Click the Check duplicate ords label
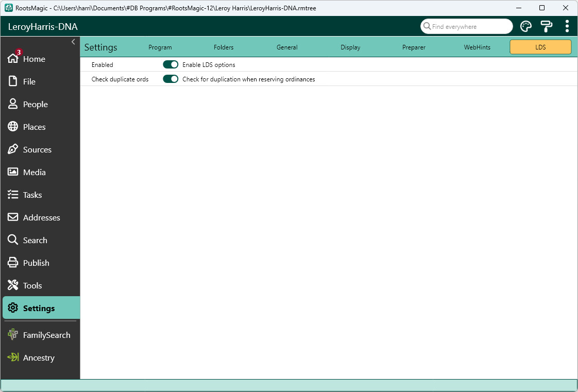Screen dimensions: 578x392 (120, 79)
